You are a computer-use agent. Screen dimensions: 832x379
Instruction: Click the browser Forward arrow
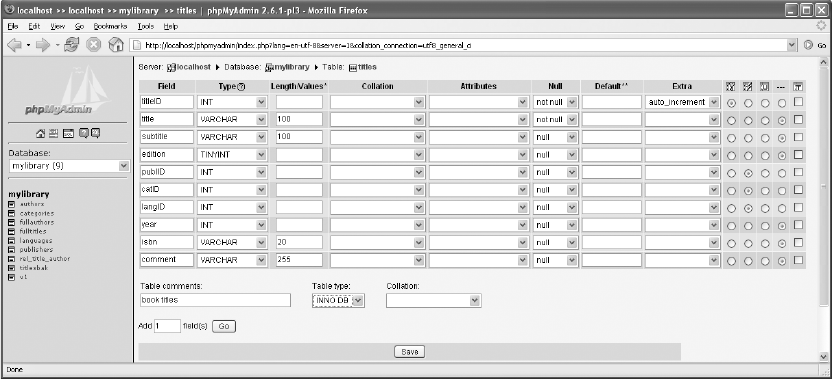42,45
